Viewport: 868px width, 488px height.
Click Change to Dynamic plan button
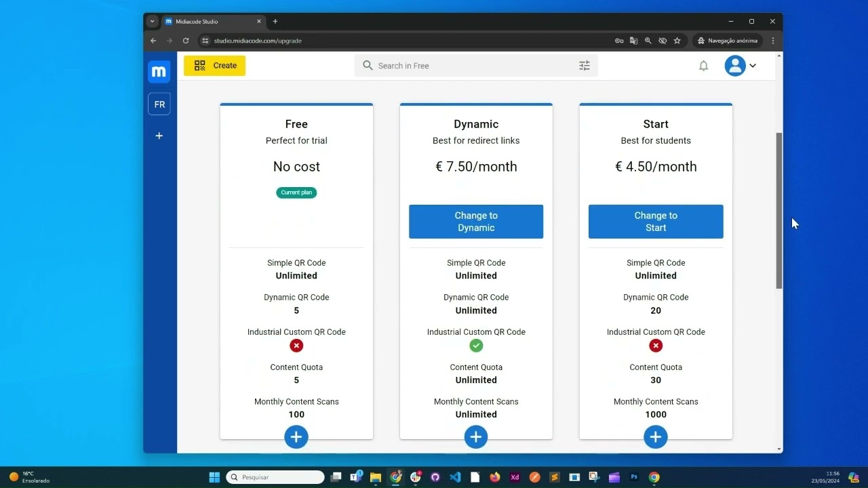(x=476, y=222)
